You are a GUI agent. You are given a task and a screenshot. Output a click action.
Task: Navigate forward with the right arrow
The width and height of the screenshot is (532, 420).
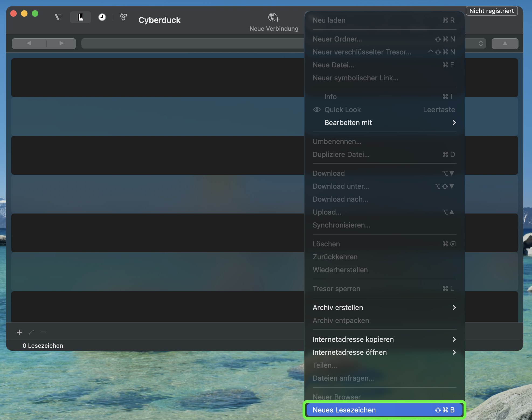point(61,43)
